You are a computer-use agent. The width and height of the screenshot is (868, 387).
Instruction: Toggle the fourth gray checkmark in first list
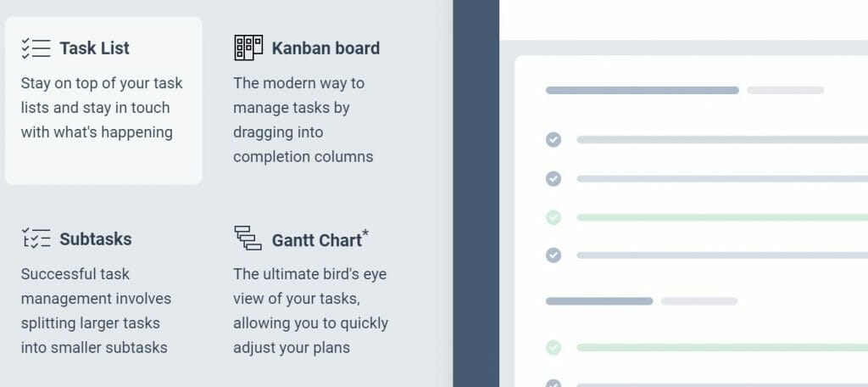tap(554, 255)
